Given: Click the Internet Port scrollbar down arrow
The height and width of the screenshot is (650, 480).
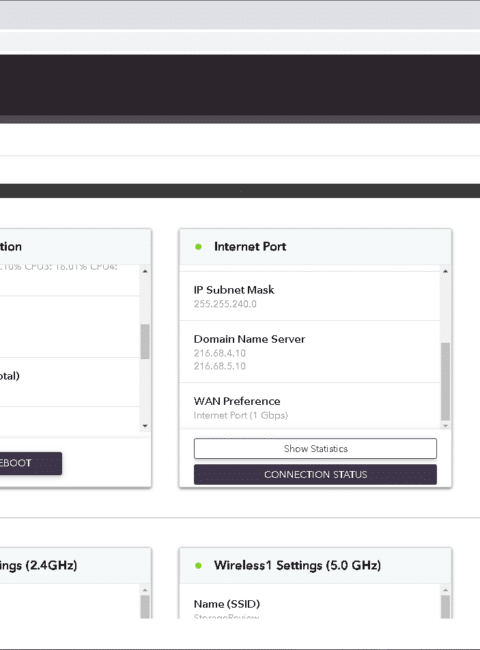Looking at the screenshot, I should click(445, 426).
